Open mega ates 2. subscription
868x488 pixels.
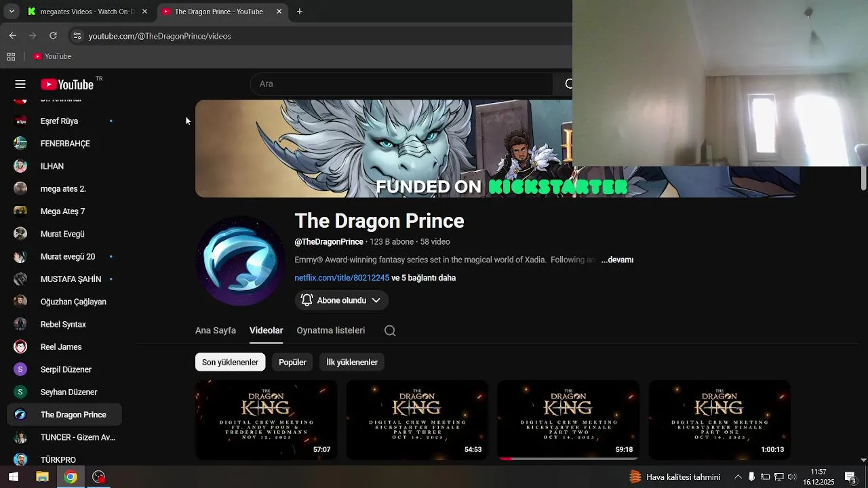(x=64, y=189)
